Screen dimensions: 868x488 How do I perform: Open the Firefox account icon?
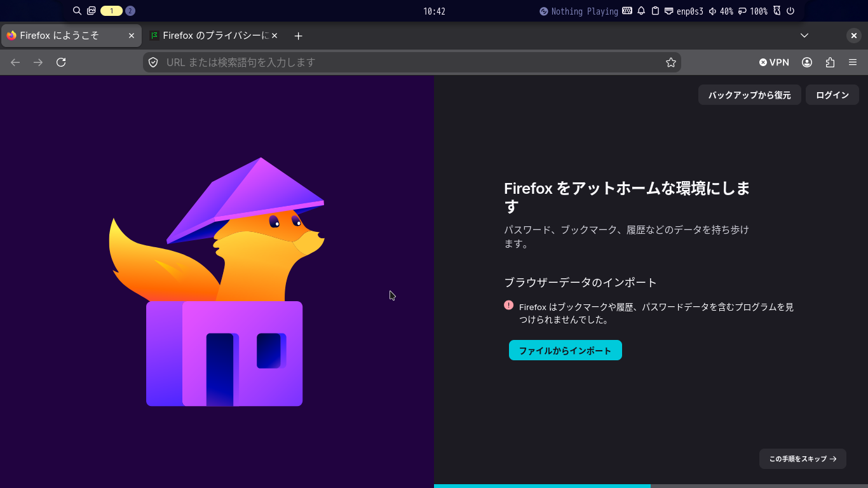807,62
